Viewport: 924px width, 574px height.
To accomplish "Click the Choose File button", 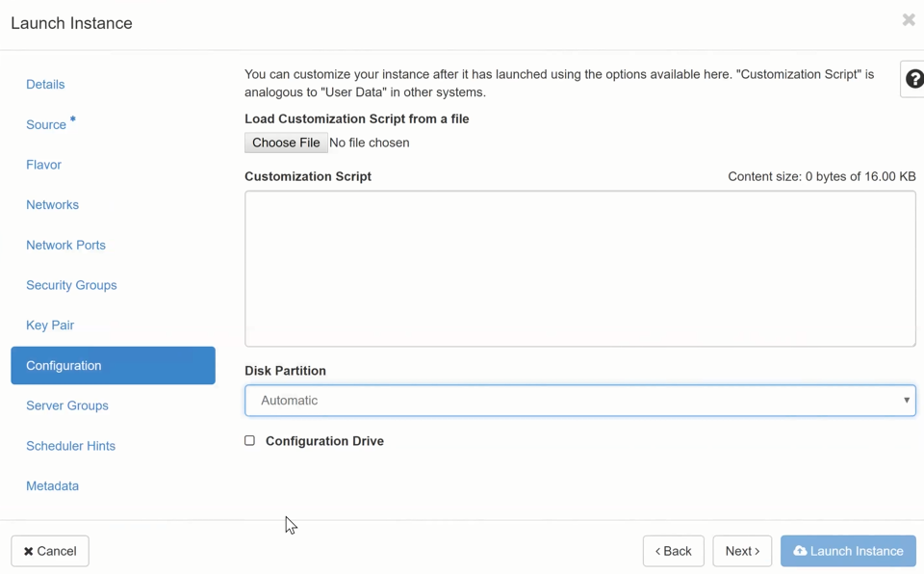I will coord(286,143).
